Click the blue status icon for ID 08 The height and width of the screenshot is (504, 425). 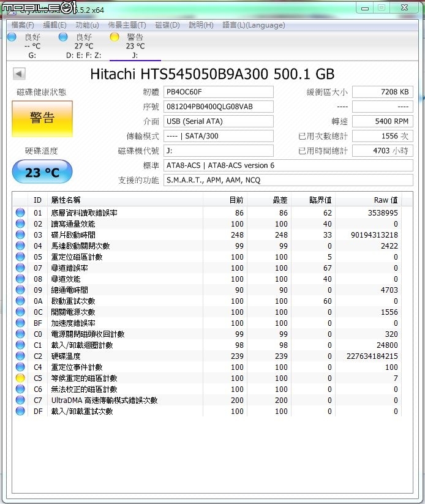coord(20,279)
